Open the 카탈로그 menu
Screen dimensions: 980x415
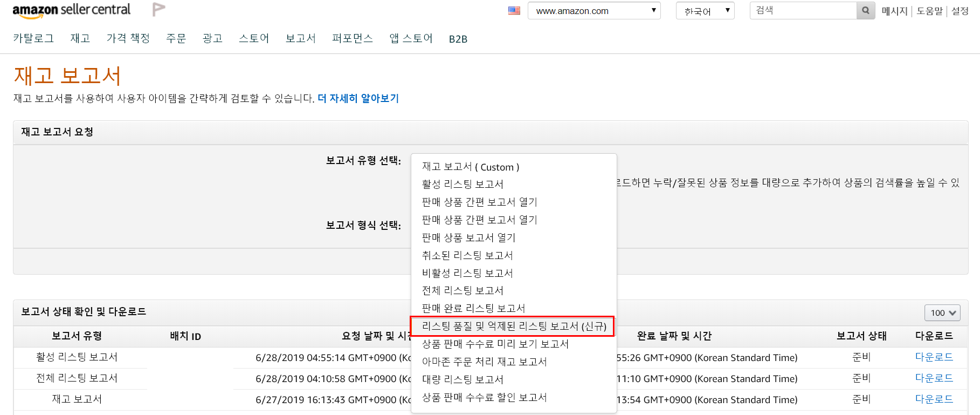coord(33,38)
